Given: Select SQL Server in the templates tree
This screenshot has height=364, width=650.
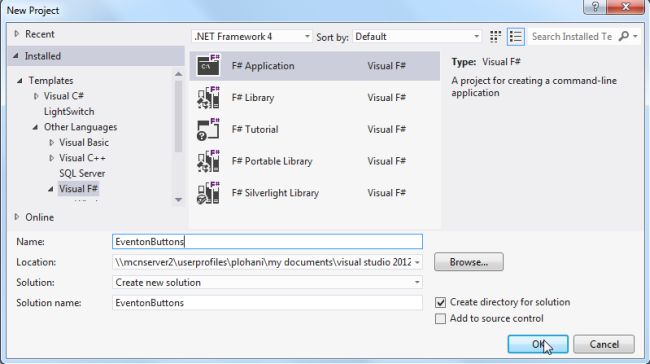Looking at the screenshot, I should click(x=82, y=173).
